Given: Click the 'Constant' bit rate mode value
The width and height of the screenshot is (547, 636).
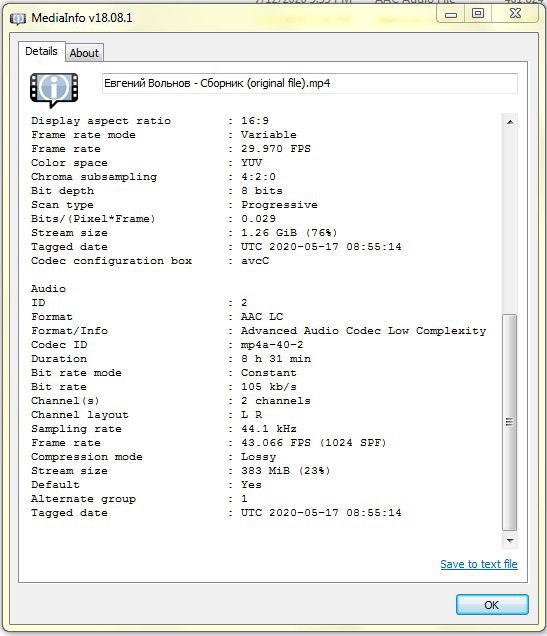Looking at the screenshot, I should (268, 373).
